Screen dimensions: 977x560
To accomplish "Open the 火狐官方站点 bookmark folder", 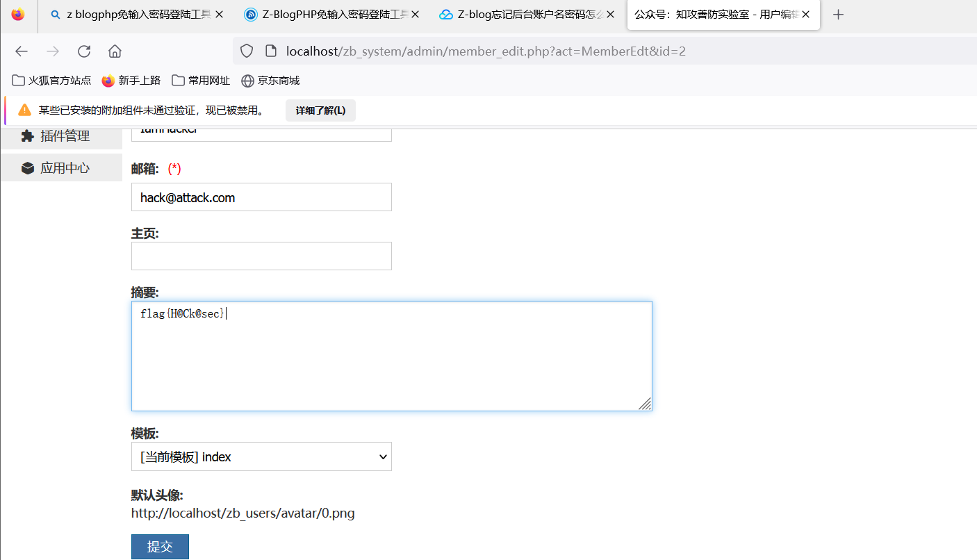I will coord(51,81).
